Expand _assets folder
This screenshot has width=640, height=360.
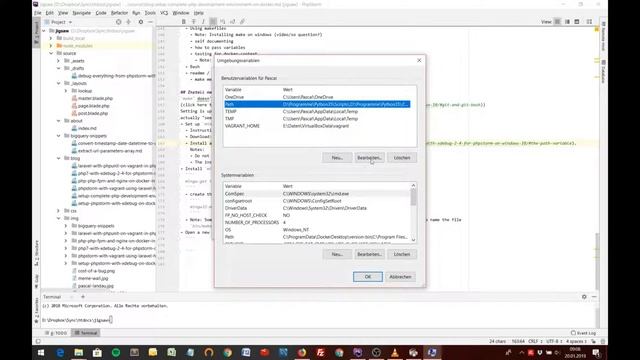pyautogui.click(x=58, y=61)
